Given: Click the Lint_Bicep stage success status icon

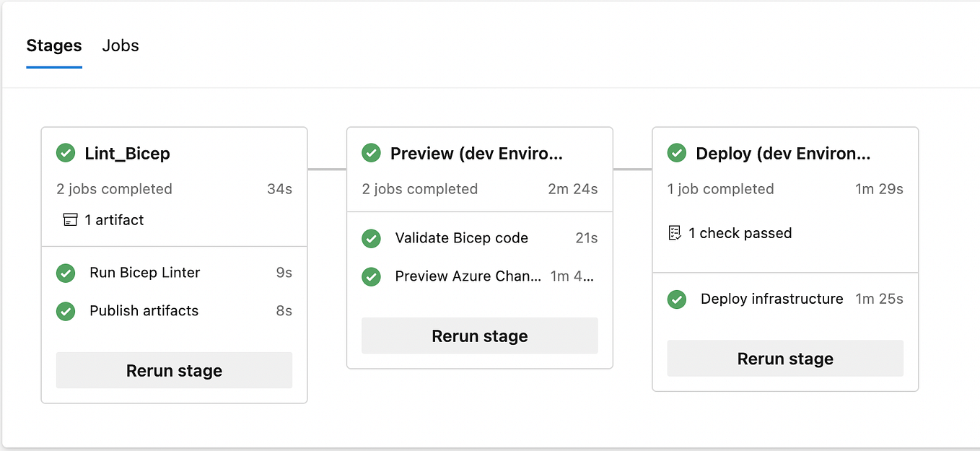Looking at the screenshot, I should (x=66, y=153).
